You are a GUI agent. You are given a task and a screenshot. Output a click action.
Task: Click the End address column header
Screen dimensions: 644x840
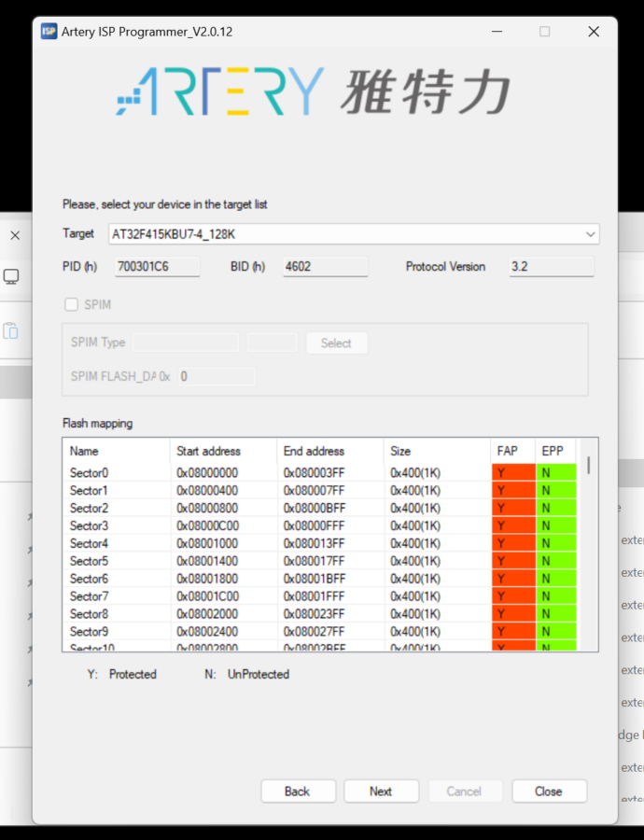[x=330, y=451]
